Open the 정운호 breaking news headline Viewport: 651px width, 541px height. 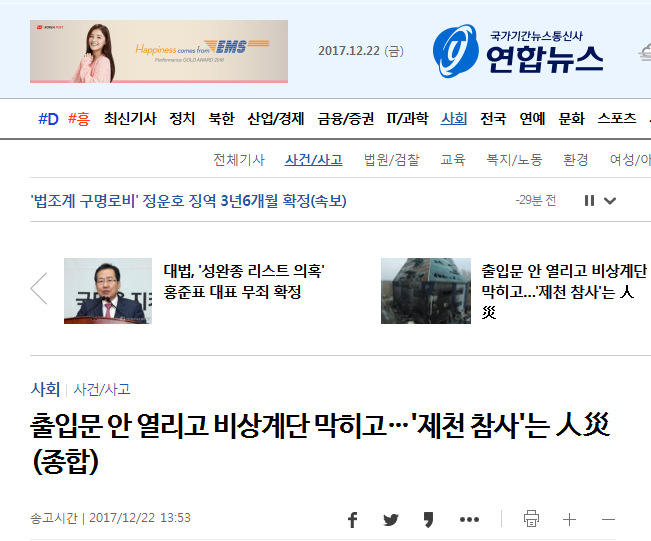188,201
